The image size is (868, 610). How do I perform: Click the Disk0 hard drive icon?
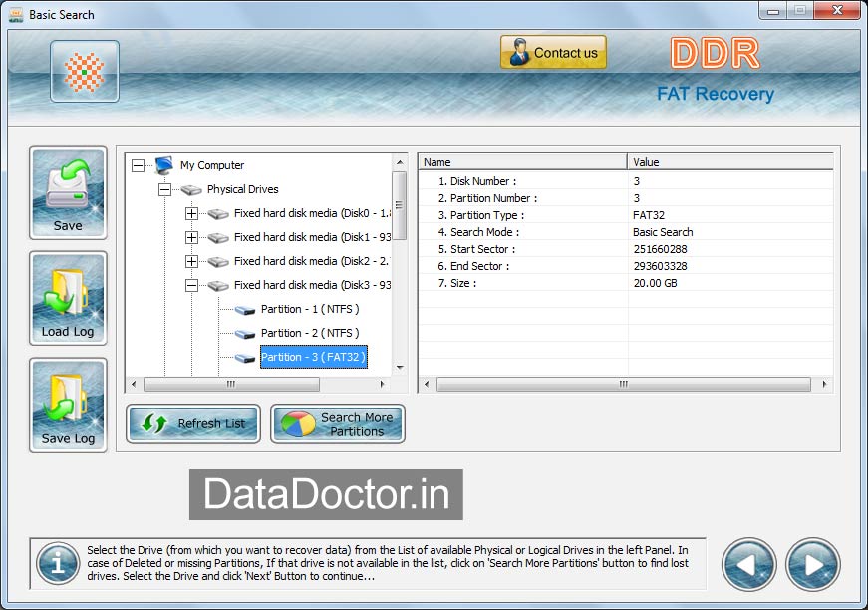218,214
